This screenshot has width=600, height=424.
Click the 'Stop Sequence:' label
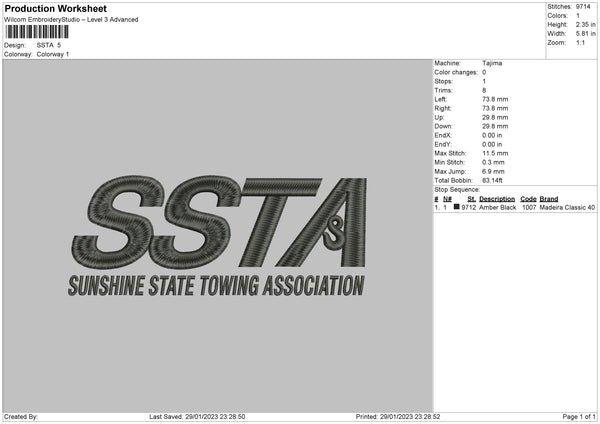pos(457,189)
